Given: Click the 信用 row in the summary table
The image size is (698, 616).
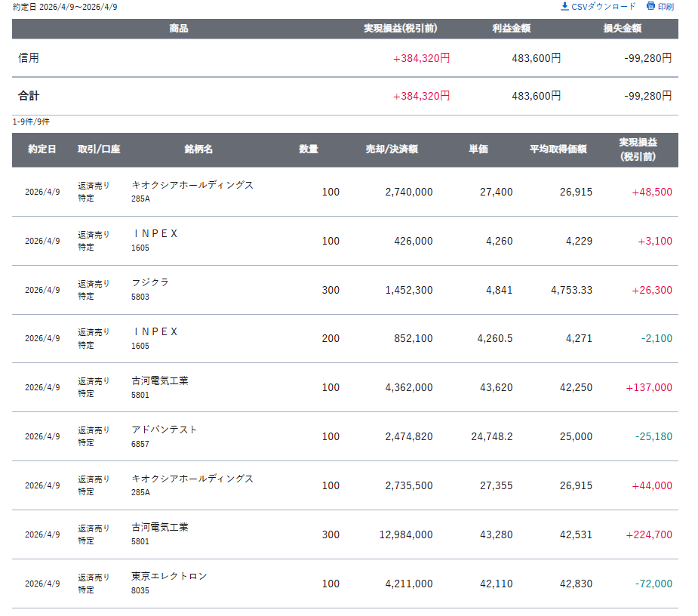Looking at the screenshot, I should click(x=29, y=58).
